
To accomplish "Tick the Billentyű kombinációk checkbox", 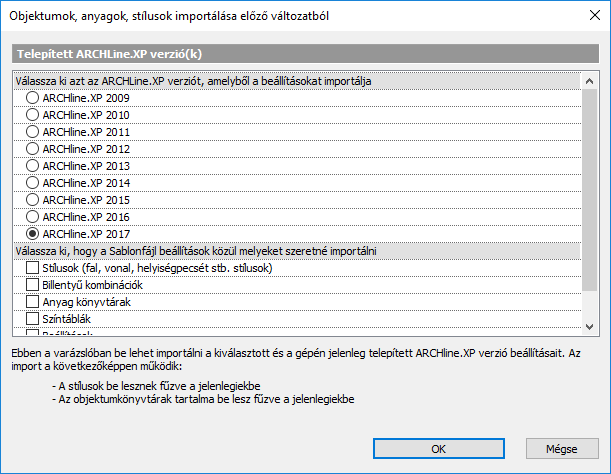I will pos(33,285).
